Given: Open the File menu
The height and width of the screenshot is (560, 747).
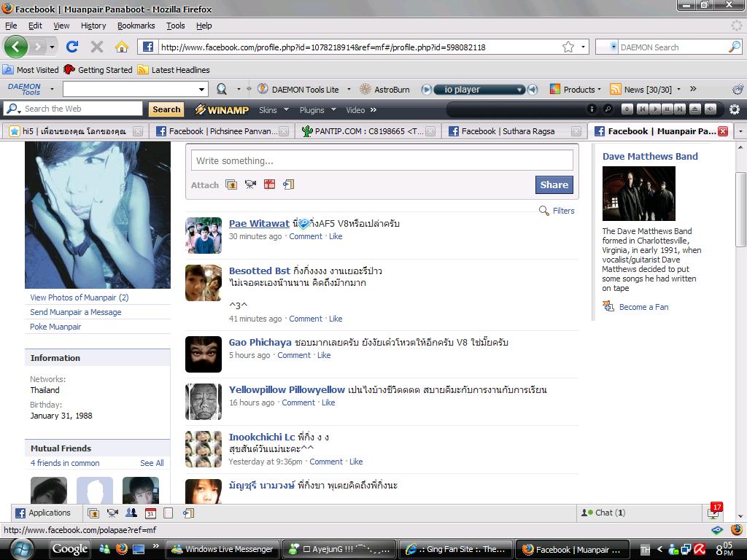Looking at the screenshot, I should (x=11, y=26).
